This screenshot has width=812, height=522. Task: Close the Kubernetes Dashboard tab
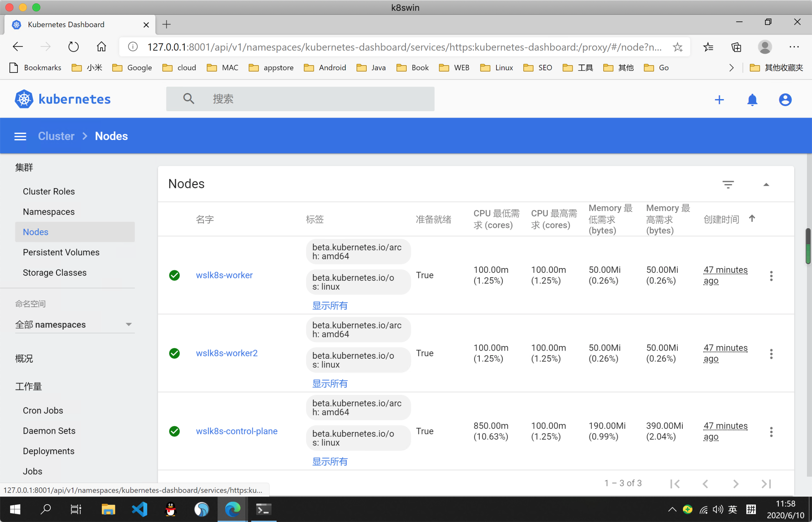(146, 25)
